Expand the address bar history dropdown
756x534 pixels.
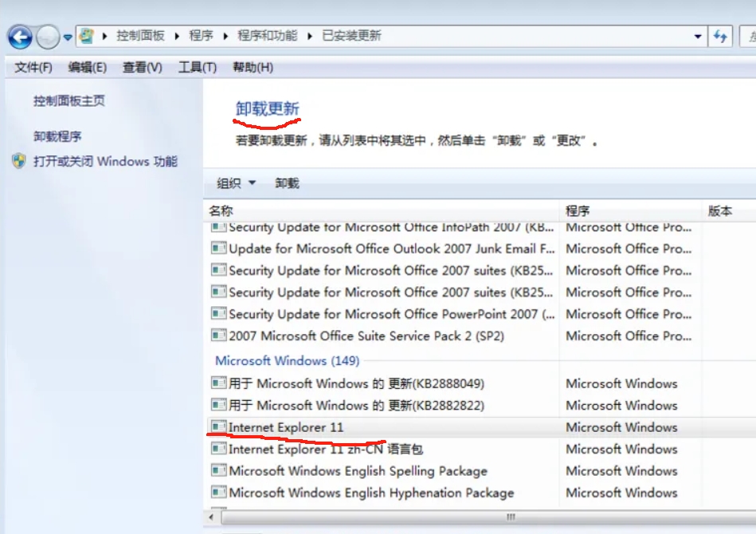coord(698,36)
